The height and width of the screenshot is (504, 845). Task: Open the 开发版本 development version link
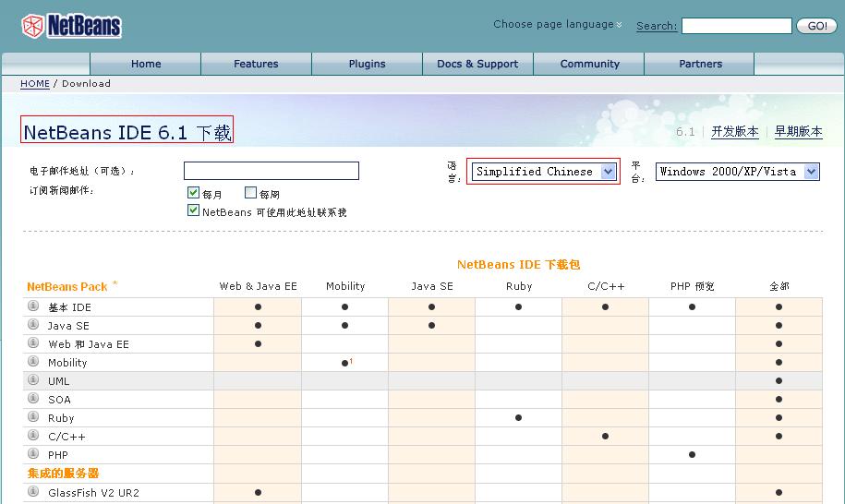click(x=734, y=131)
